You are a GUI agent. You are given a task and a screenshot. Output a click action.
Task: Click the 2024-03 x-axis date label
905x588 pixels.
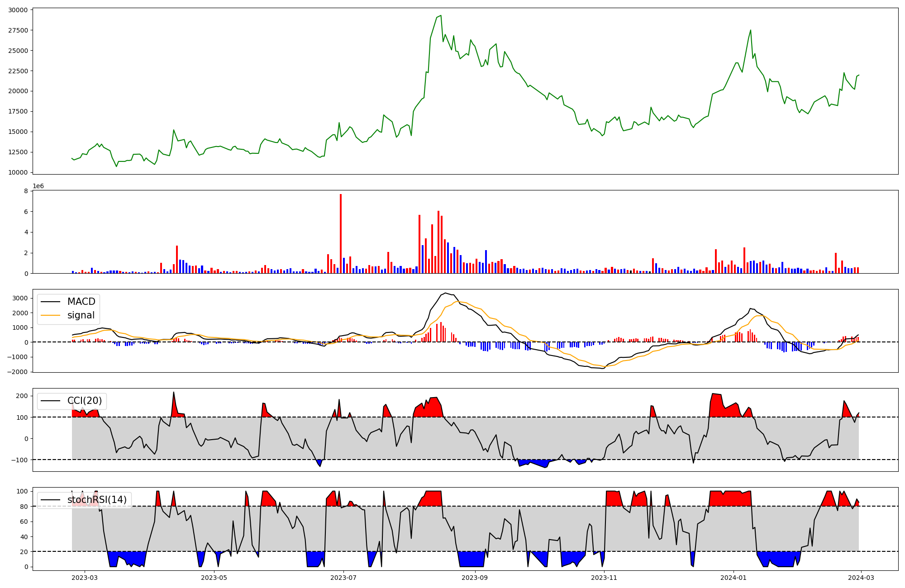861,578
